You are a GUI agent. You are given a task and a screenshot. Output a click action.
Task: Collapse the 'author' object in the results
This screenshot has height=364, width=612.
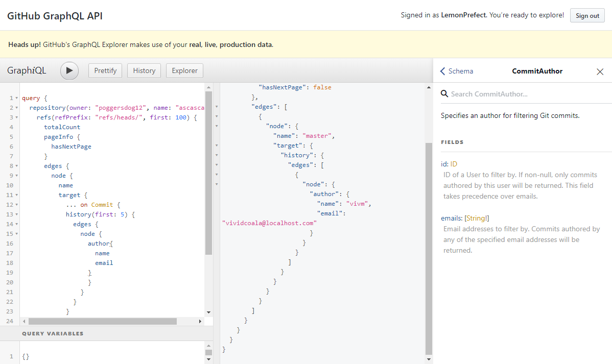tap(217, 194)
